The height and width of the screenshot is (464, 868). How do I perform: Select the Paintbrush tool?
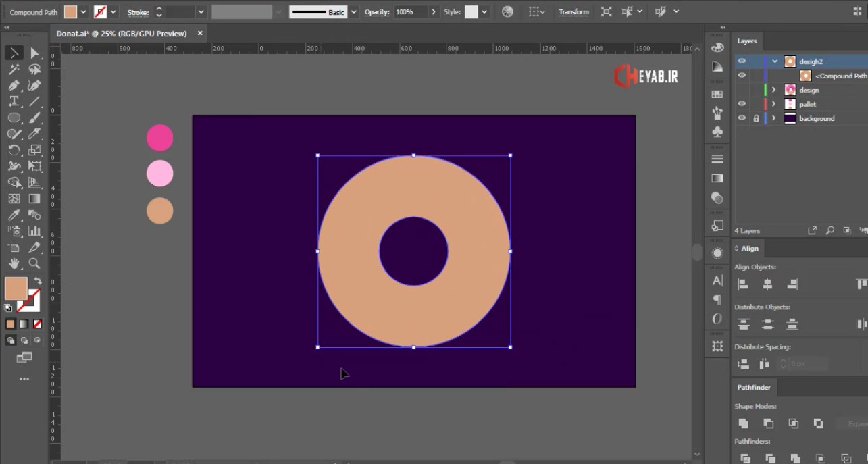[34, 118]
